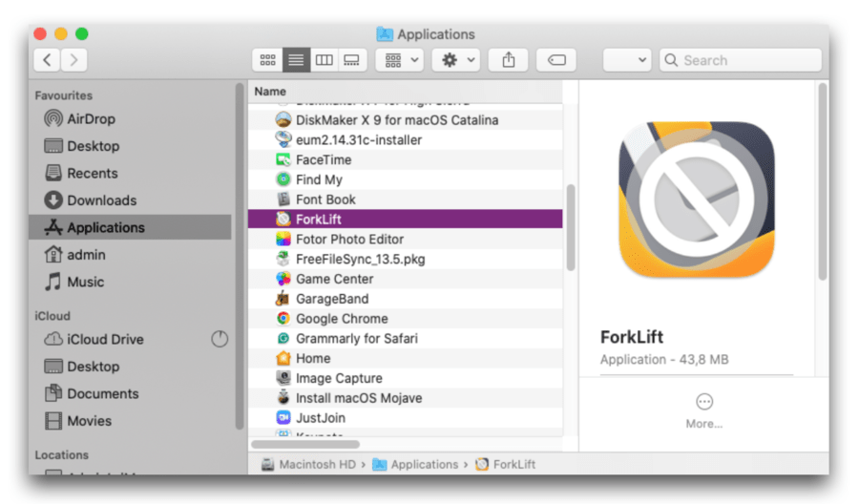859x504 pixels.
Task: Select Install macOS Mojave
Action: tap(406, 398)
